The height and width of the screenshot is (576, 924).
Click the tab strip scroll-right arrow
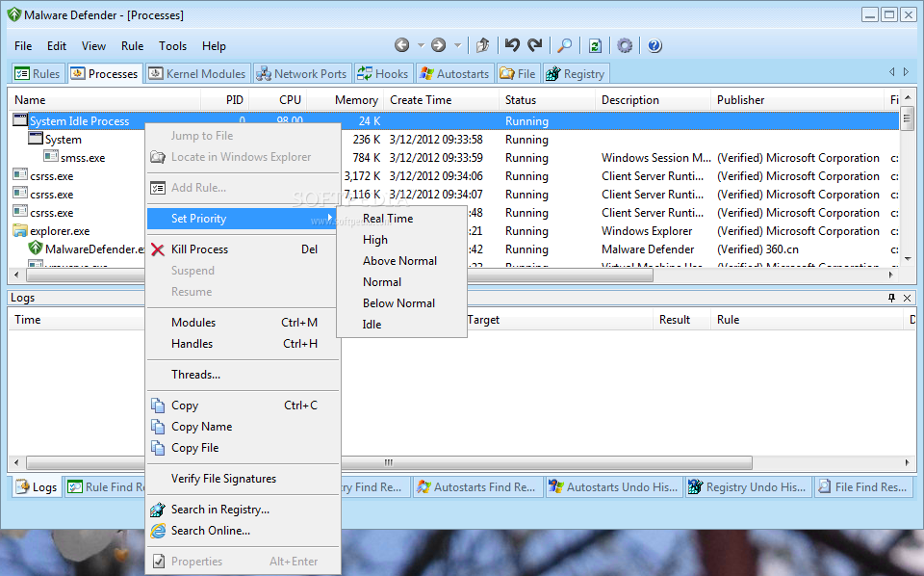[907, 72]
